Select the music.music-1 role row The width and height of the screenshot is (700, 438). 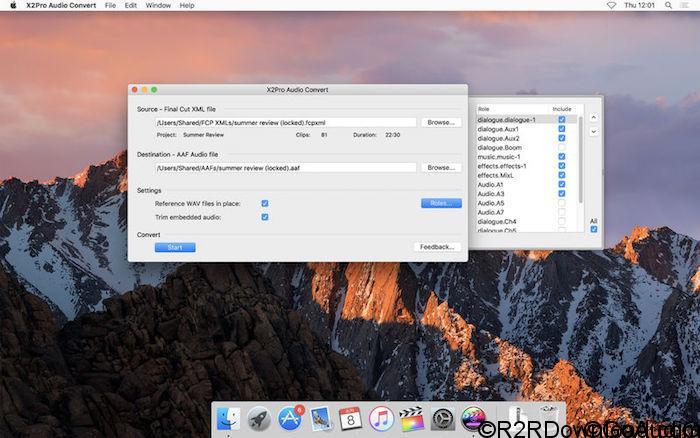tap(526, 157)
